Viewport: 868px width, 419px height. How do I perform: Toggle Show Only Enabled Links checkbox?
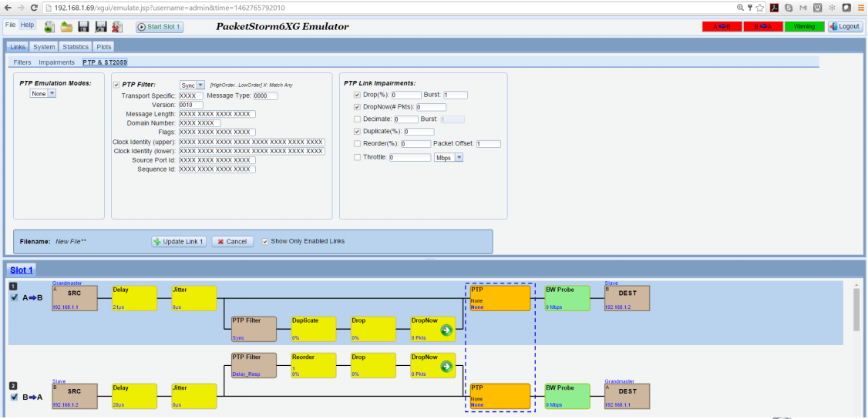(x=265, y=242)
